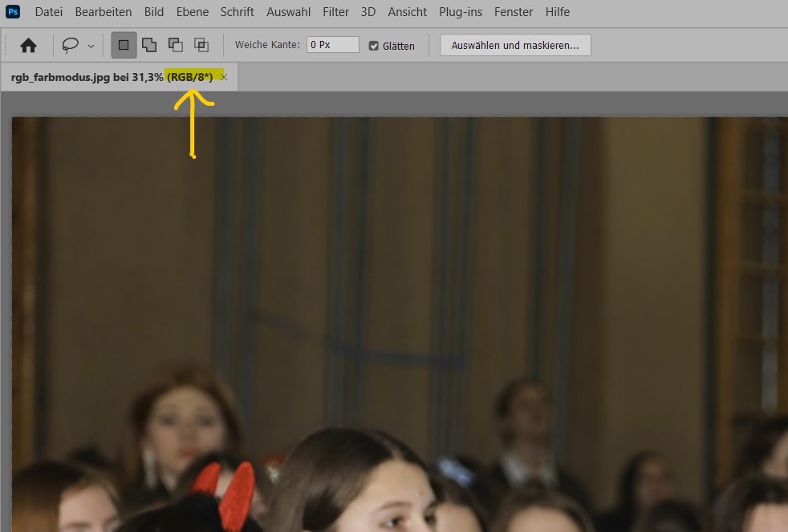Open the Datei menu
The height and width of the screenshot is (532, 788).
49,11
